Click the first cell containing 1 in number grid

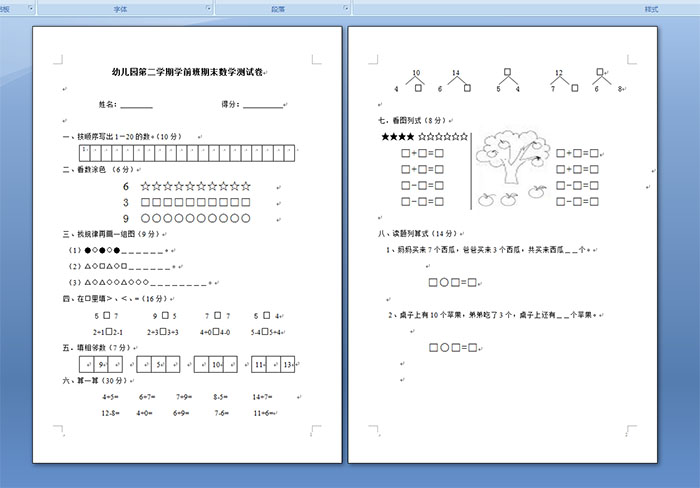(85, 153)
